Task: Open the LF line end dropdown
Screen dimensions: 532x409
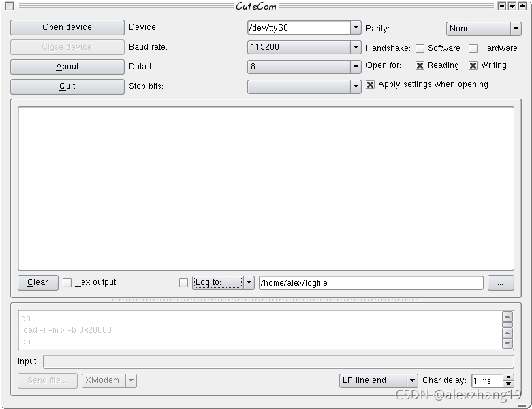Action: (x=412, y=380)
